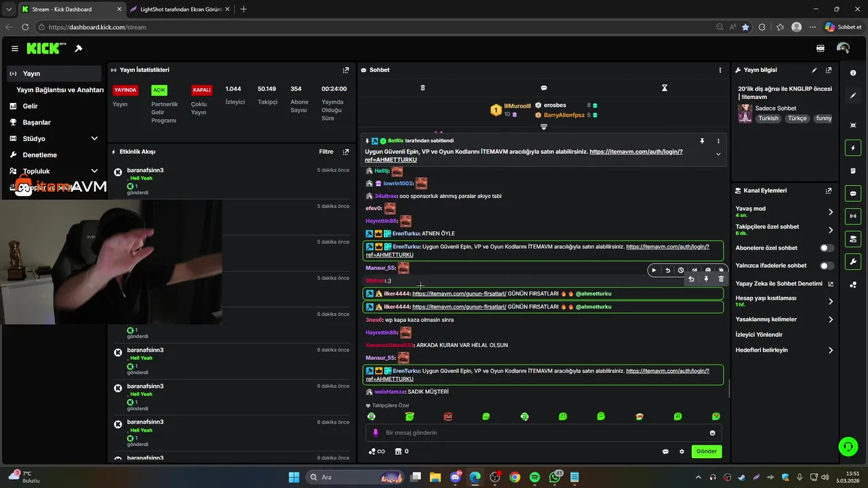The width and height of the screenshot is (868, 488).
Task: Toggle Abonelere özel sohbet switch
Action: click(827, 248)
